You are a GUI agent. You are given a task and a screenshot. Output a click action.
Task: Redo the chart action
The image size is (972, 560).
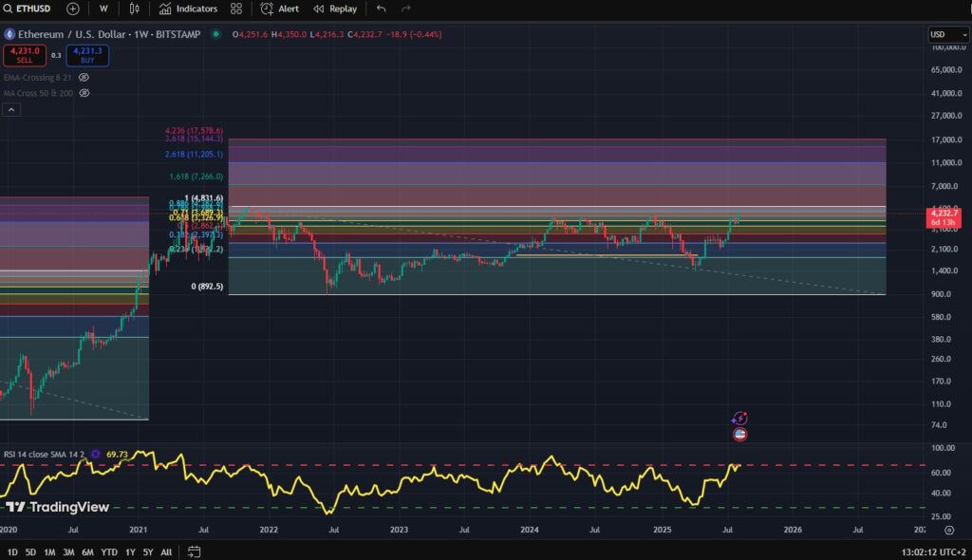tap(406, 9)
